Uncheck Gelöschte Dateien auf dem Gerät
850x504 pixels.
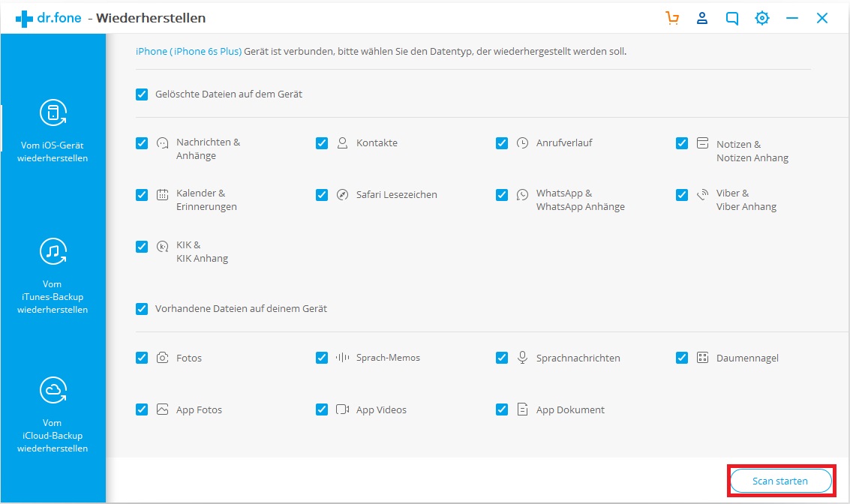pyautogui.click(x=142, y=94)
